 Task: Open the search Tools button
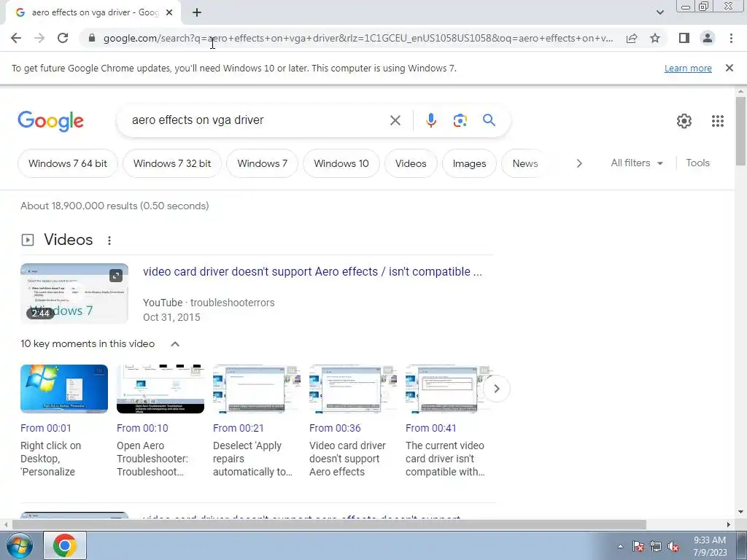(697, 163)
